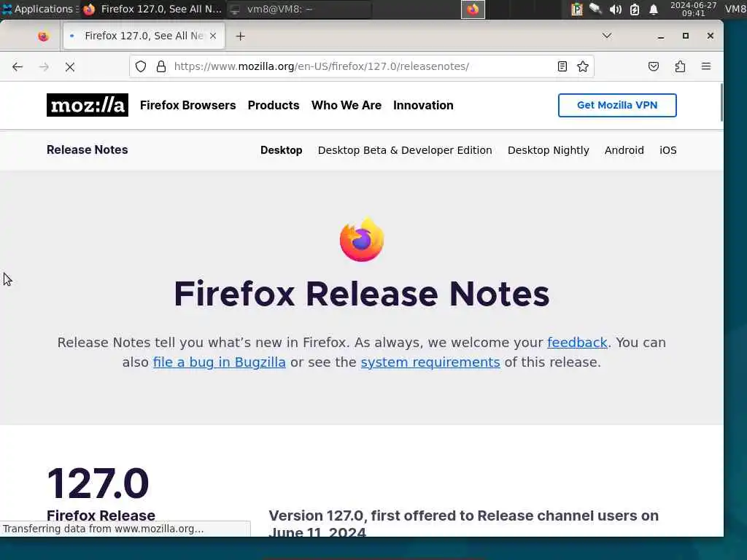747x560 pixels.
Task: Click the panel clock date and time
Action: point(693,9)
